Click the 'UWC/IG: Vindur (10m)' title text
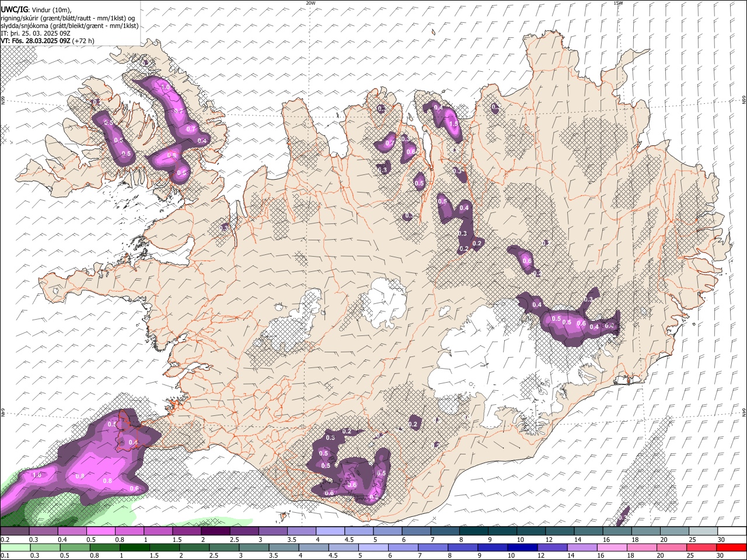The height and width of the screenshot is (560, 747). (x=36, y=10)
